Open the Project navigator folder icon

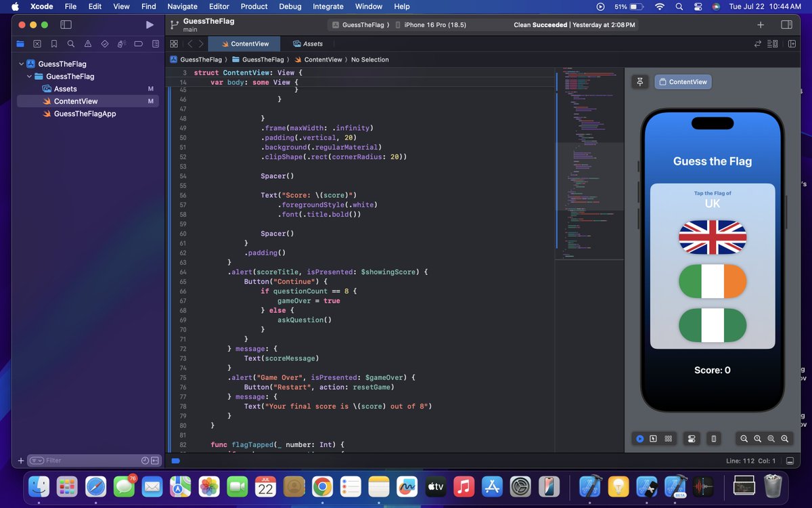pyautogui.click(x=20, y=43)
